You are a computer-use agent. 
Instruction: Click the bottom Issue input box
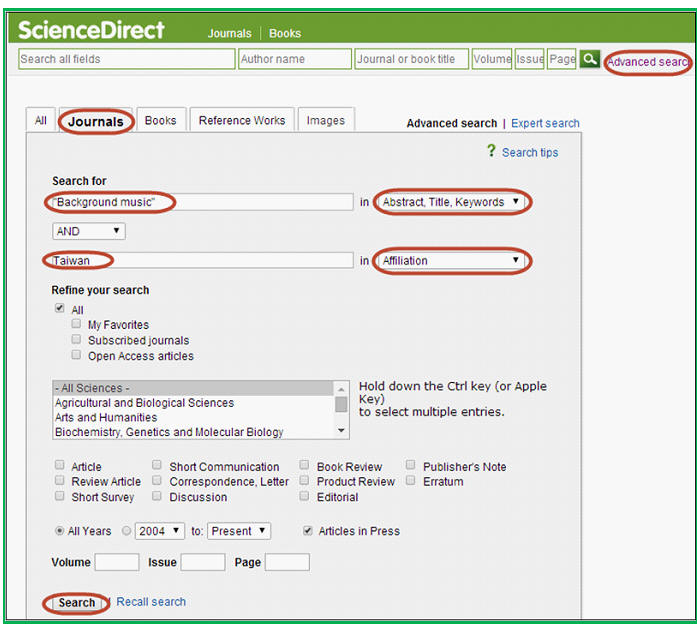point(203,562)
